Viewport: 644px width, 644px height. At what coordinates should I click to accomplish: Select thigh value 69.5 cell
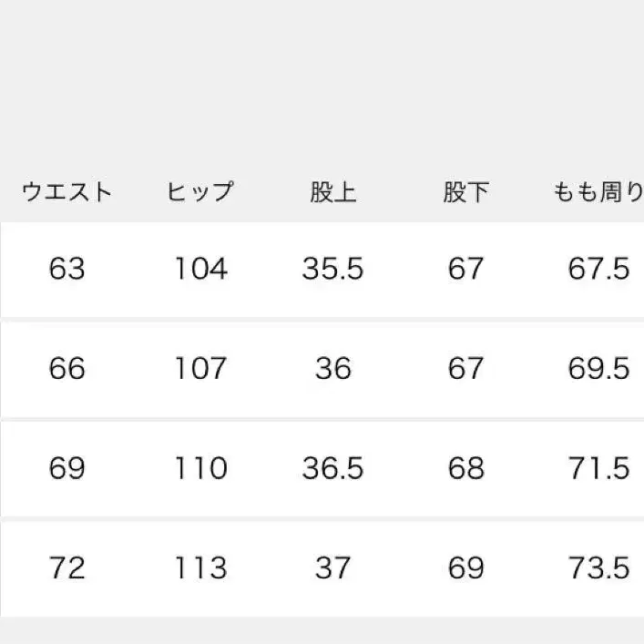(x=598, y=369)
